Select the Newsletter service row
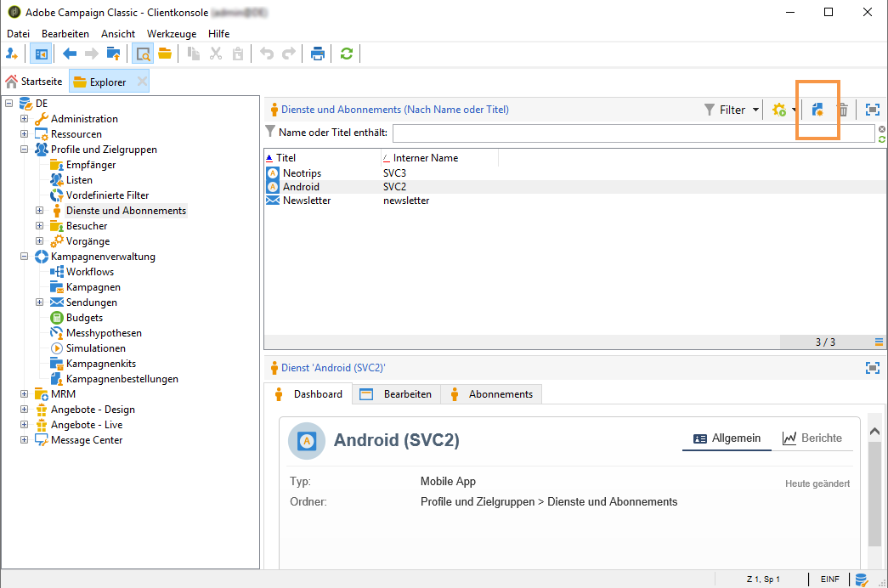 (x=574, y=200)
